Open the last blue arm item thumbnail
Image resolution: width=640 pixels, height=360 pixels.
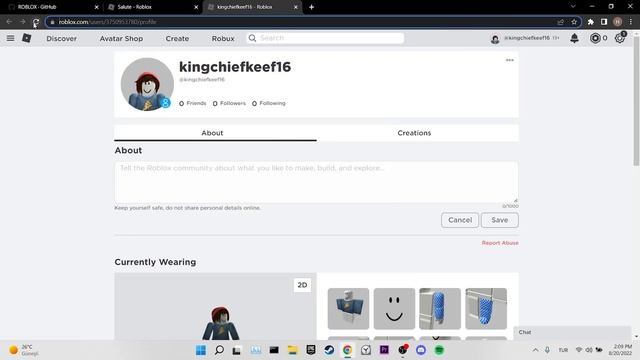click(486, 309)
